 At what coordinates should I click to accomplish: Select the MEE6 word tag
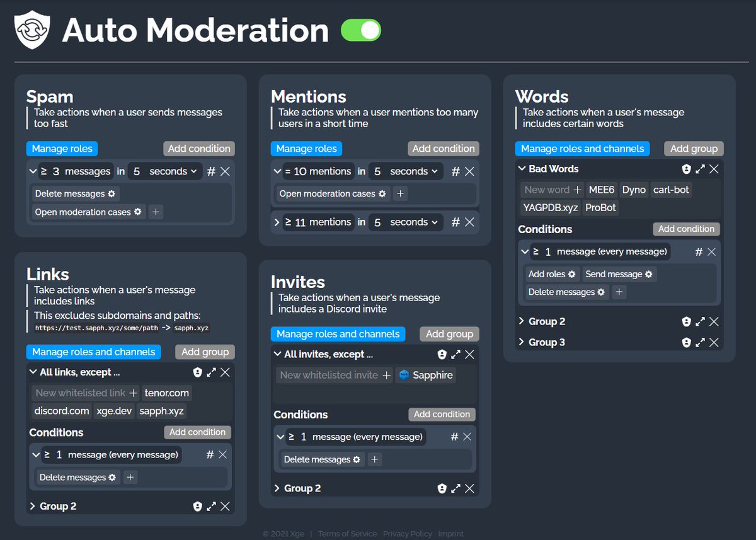coord(602,190)
